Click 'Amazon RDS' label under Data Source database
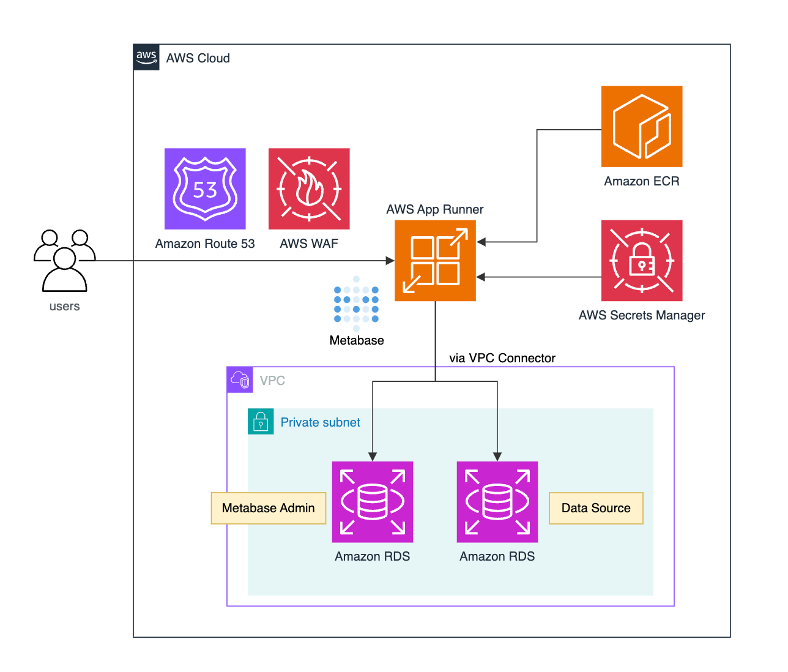 pyautogui.click(x=497, y=556)
